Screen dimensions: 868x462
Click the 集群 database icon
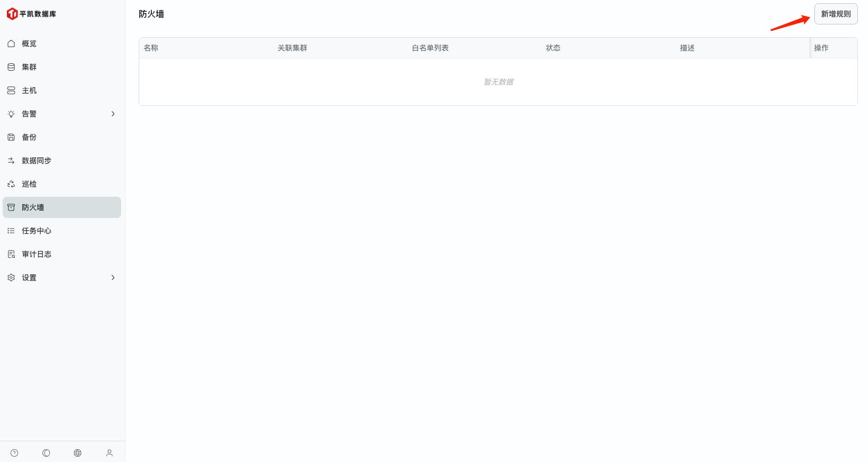(x=11, y=67)
